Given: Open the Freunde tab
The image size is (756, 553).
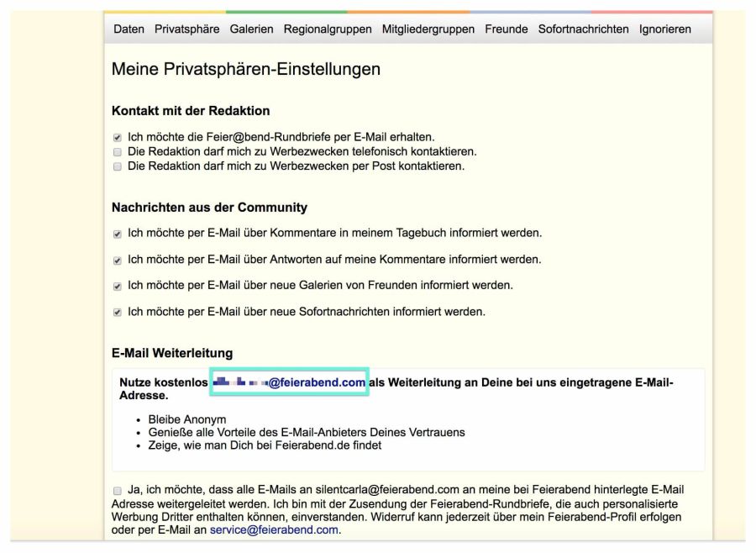Looking at the screenshot, I should (x=507, y=28).
